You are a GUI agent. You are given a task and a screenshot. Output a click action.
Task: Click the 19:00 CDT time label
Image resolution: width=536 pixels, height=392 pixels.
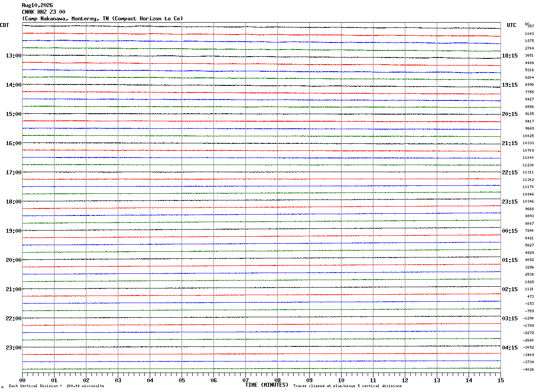pos(13,231)
